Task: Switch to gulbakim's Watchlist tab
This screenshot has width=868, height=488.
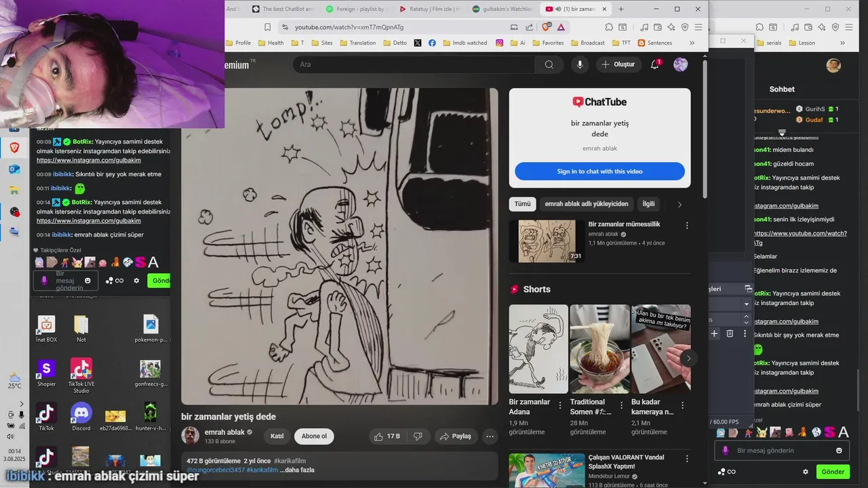Action: (502, 9)
